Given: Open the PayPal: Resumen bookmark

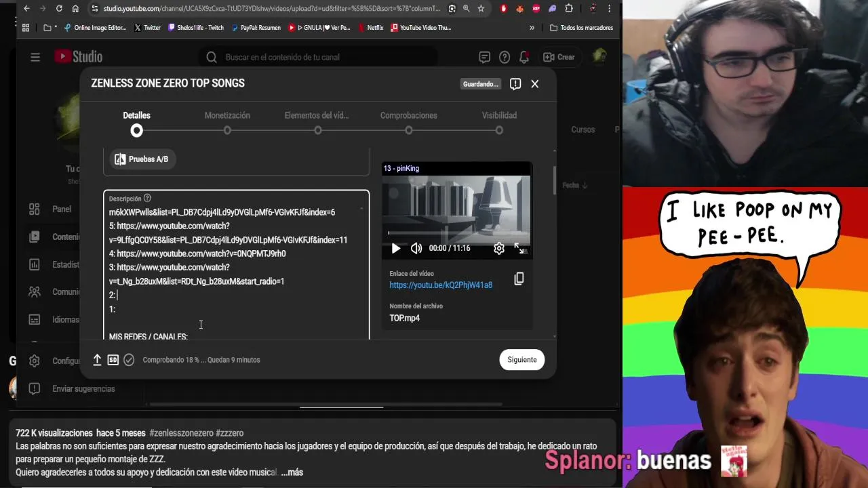Looking at the screenshot, I should coord(256,28).
